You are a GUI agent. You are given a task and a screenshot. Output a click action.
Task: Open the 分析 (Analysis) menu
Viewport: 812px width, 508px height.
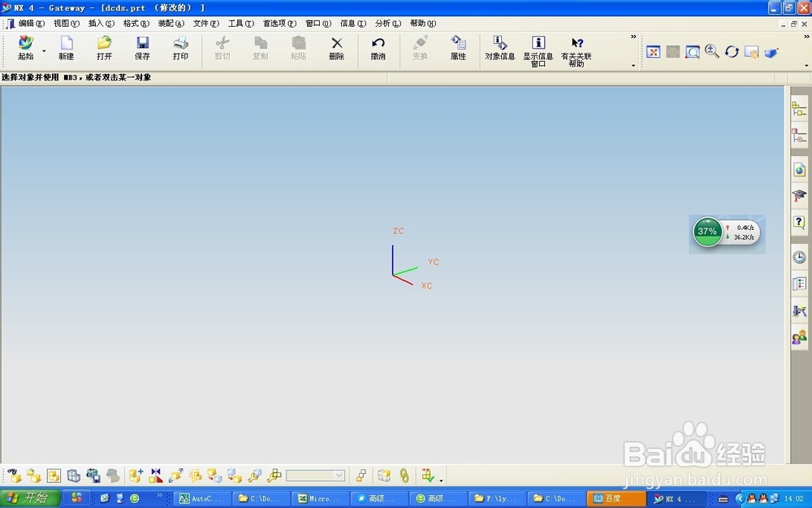388,24
